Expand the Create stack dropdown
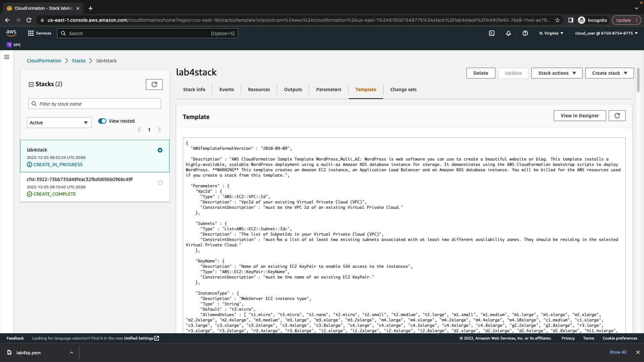 [609, 73]
